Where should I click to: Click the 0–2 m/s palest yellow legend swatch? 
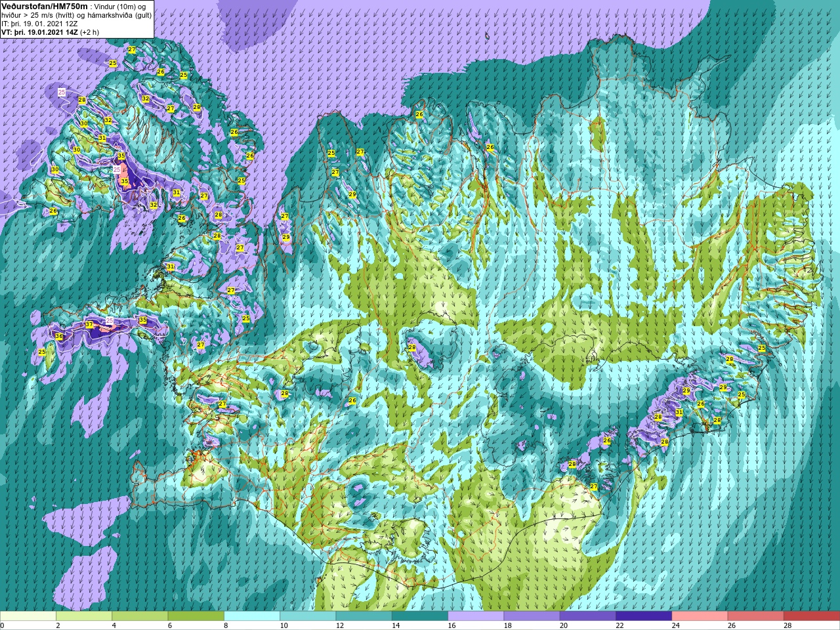pos(28,616)
